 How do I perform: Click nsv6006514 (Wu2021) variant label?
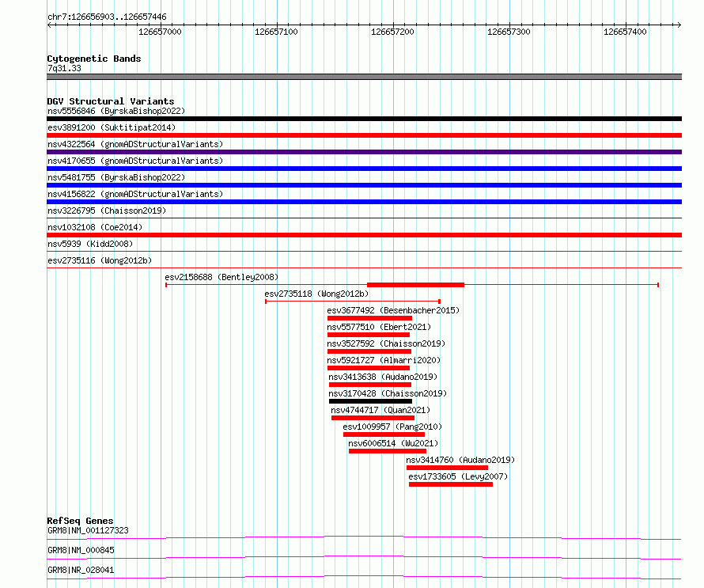(393, 443)
